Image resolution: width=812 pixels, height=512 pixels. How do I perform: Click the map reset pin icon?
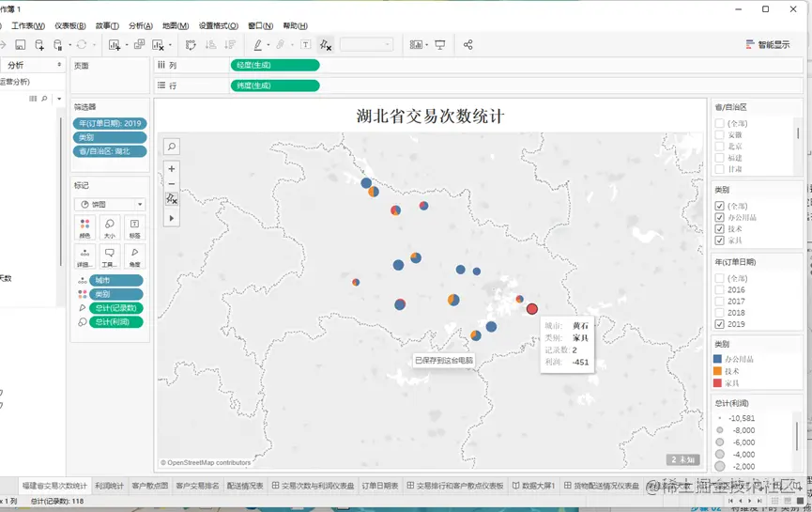click(172, 198)
